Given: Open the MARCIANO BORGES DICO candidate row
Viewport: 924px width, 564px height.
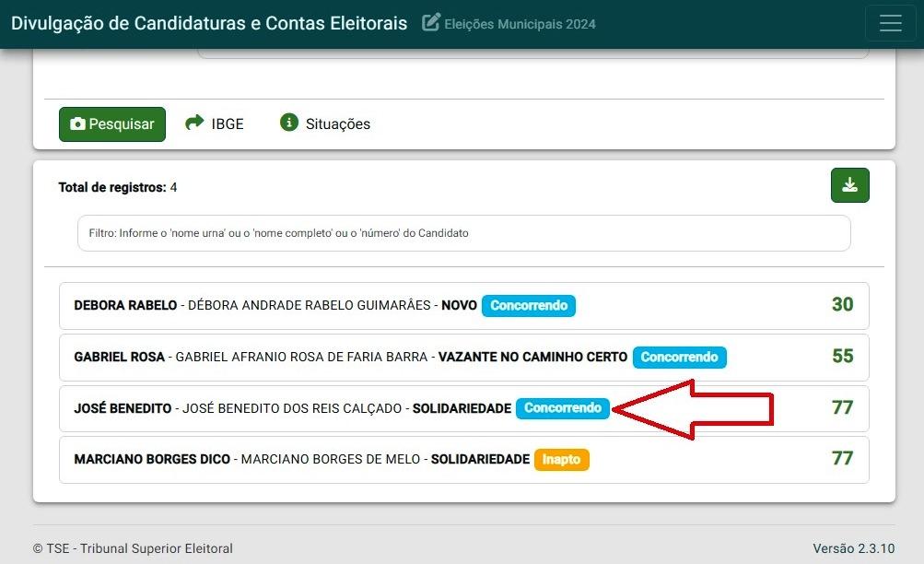Looking at the screenshot, I should click(x=463, y=460).
